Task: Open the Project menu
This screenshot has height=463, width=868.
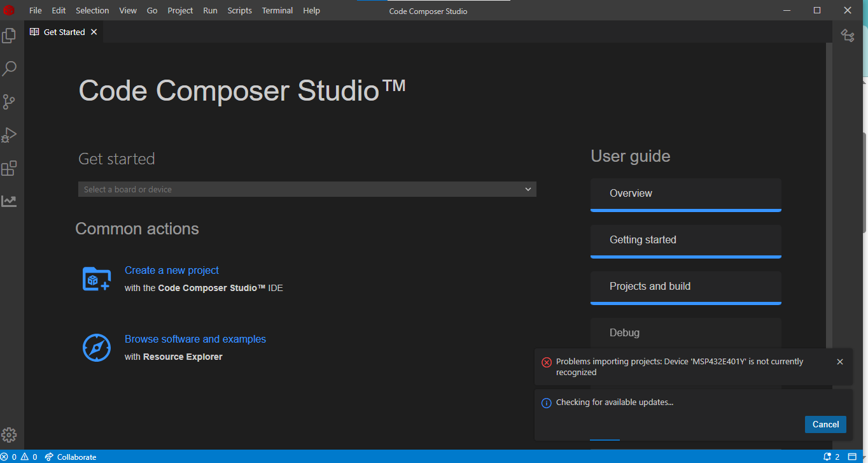Action: 180,10
